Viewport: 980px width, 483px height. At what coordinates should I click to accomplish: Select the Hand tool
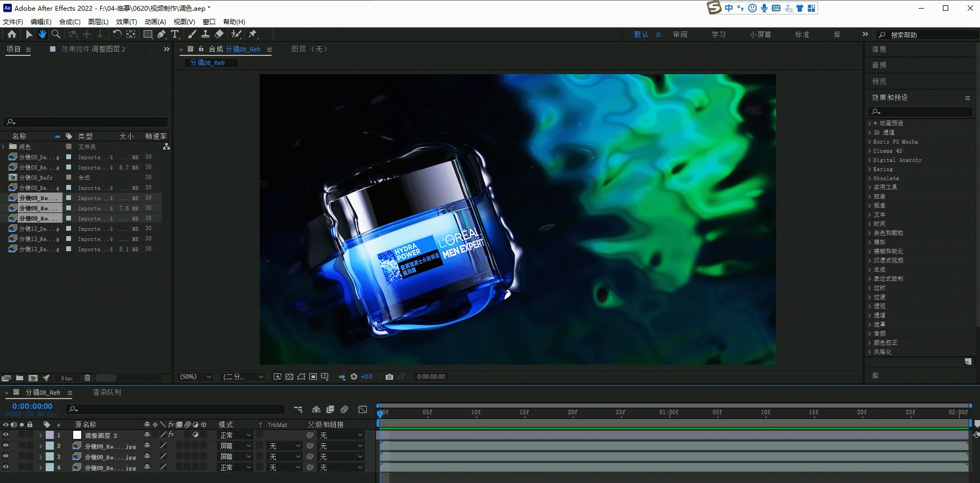[42, 34]
